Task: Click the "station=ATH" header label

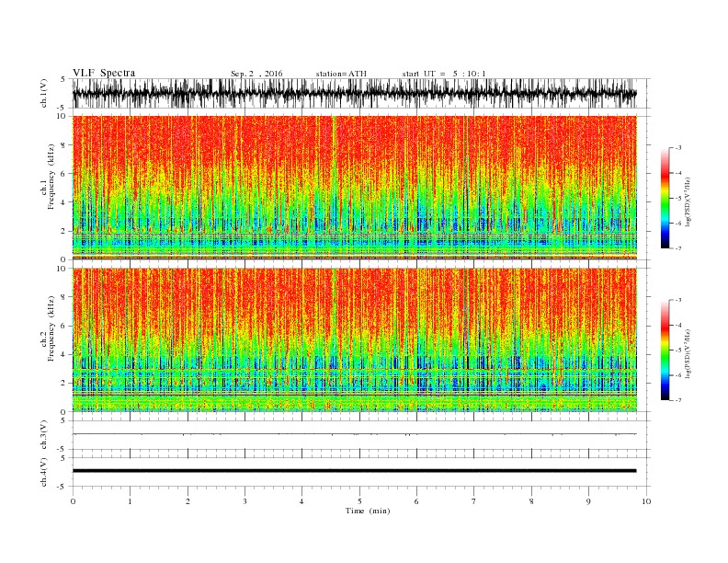Action: point(341,74)
